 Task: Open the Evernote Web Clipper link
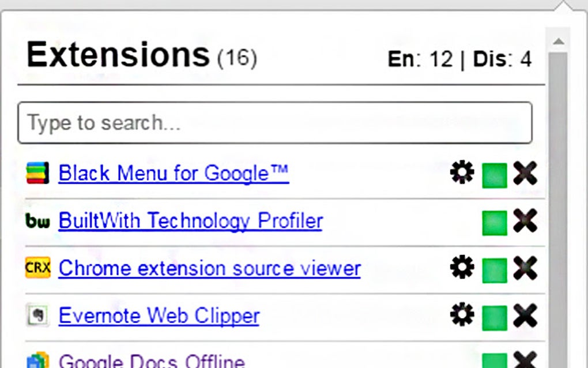(x=159, y=316)
